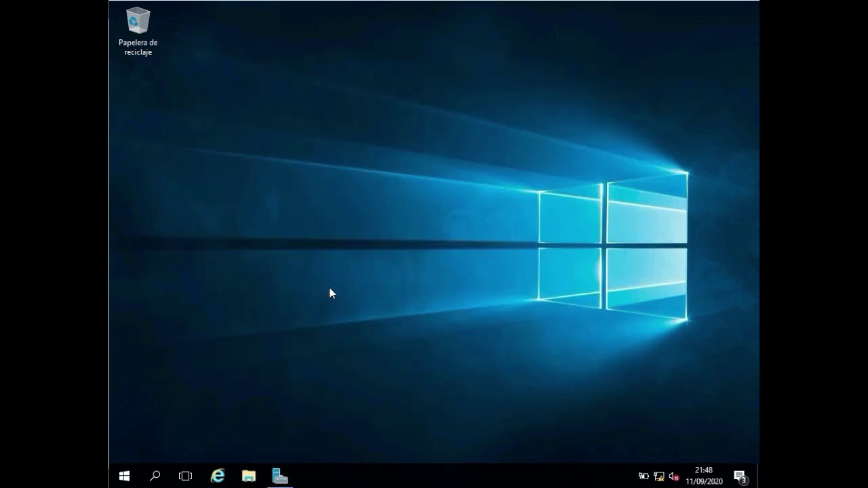868x488 pixels.
Task: Open Task View from the taskbar
Action: [x=185, y=476]
